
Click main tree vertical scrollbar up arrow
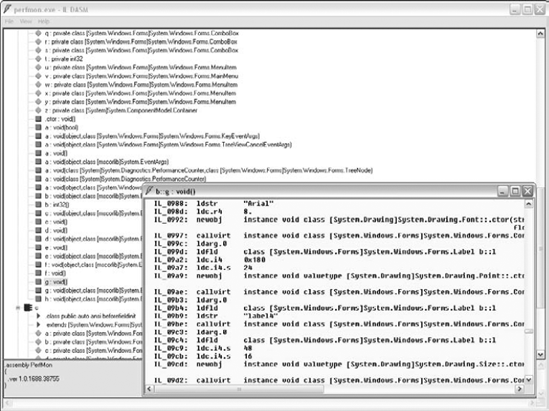[540, 34]
